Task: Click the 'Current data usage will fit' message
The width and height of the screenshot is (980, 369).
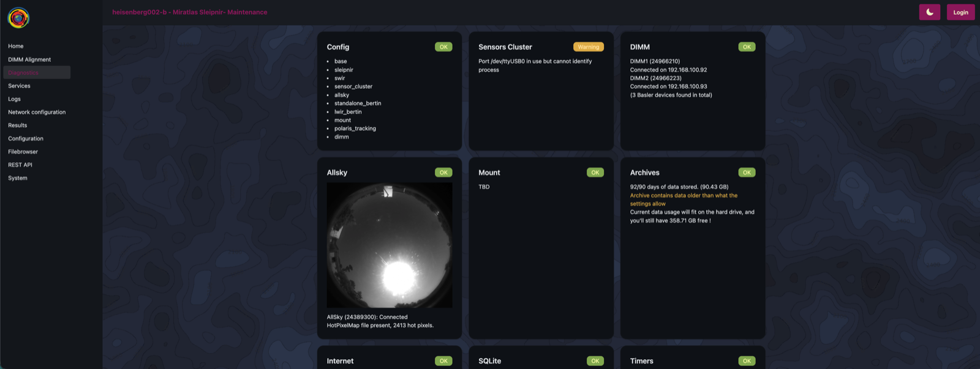Action: [692, 216]
